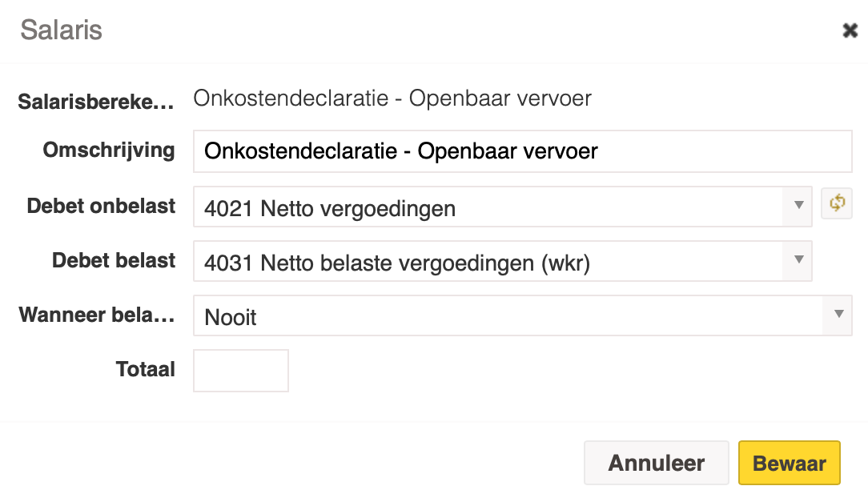
Task: Click the Totaal label
Action: tap(146, 369)
